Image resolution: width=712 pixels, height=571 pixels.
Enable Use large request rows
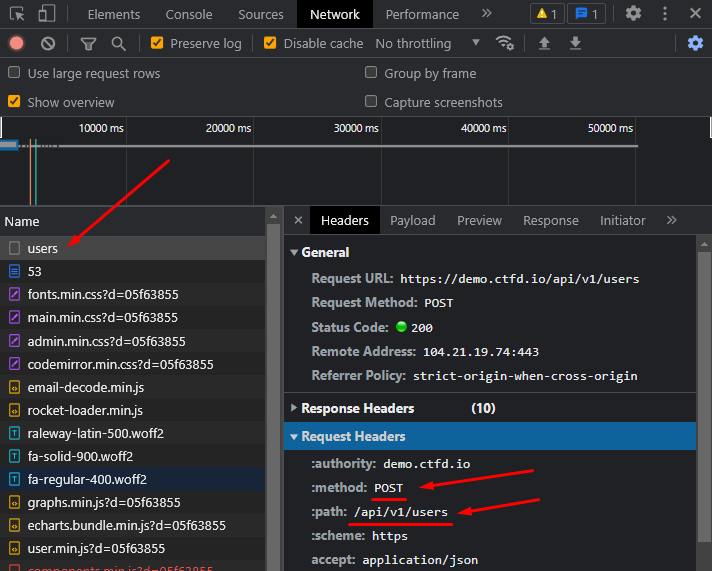14,73
